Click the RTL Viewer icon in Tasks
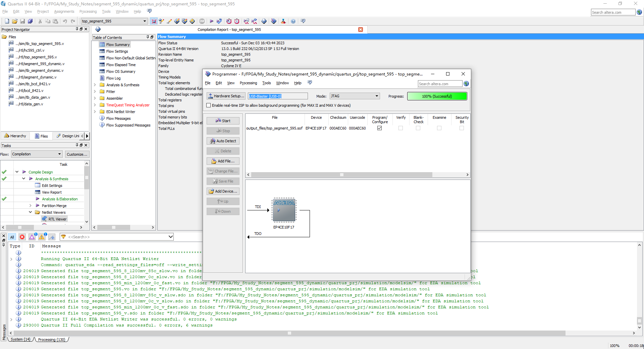Viewport: 644px width, 349px height. click(x=44, y=219)
